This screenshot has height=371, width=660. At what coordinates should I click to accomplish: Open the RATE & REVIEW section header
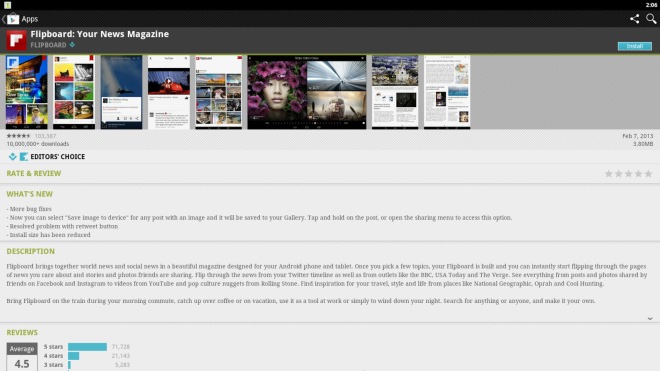coord(34,173)
